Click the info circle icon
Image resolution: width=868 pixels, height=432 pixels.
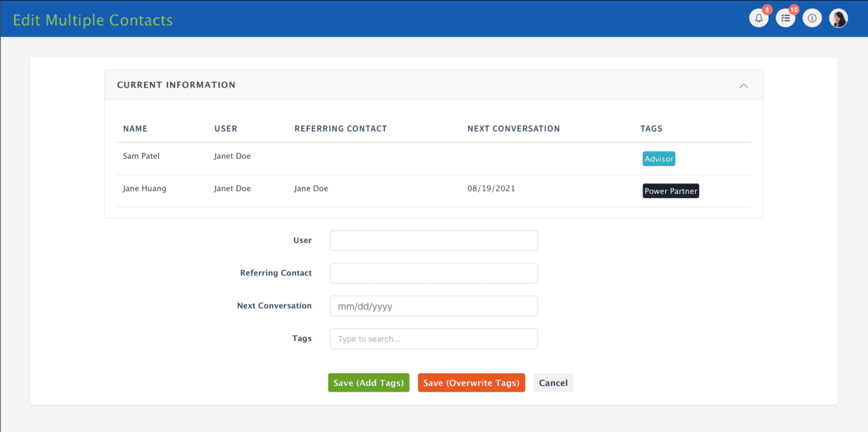point(812,19)
